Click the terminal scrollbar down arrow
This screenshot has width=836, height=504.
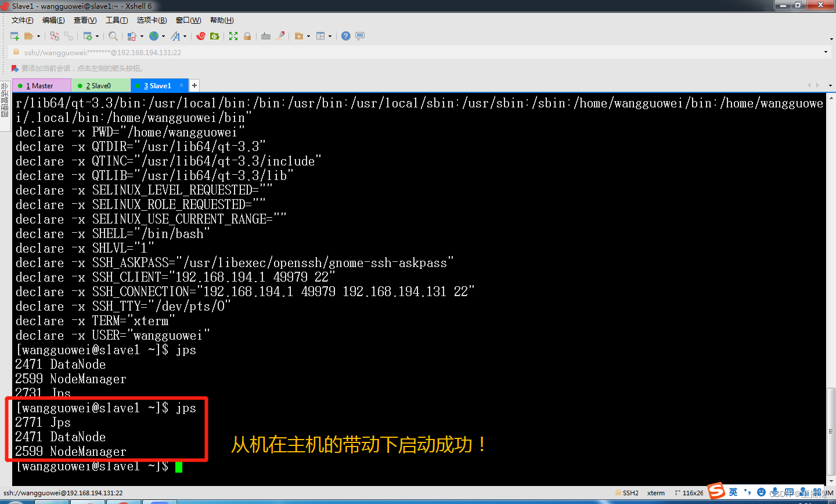click(x=831, y=481)
